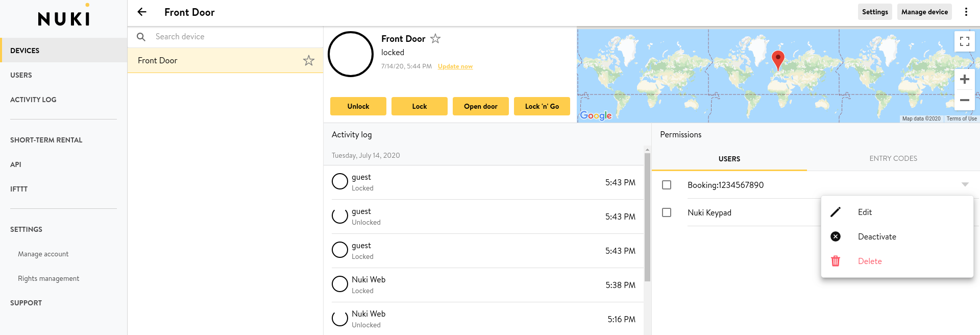Viewport: 980px width, 335px height.
Task: Click the Nuki Keypad user name
Action: pyautogui.click(x=709, y=212)
